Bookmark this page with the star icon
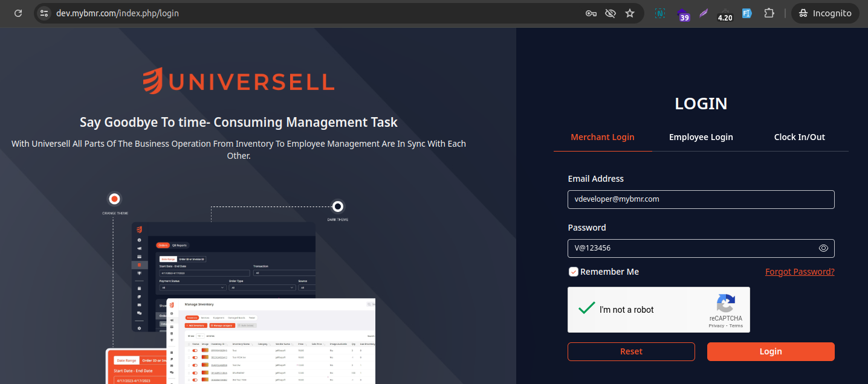Viewport: 868px width, 384px height. point(630,13)
